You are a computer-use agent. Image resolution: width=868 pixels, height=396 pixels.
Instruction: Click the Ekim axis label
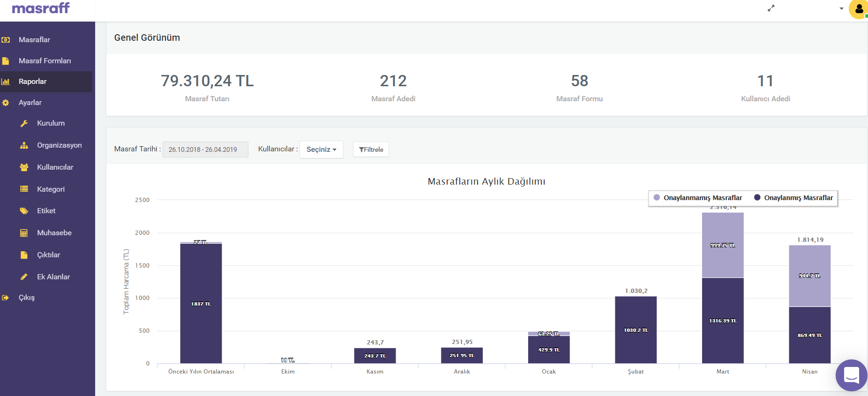[x=288, y=372]
